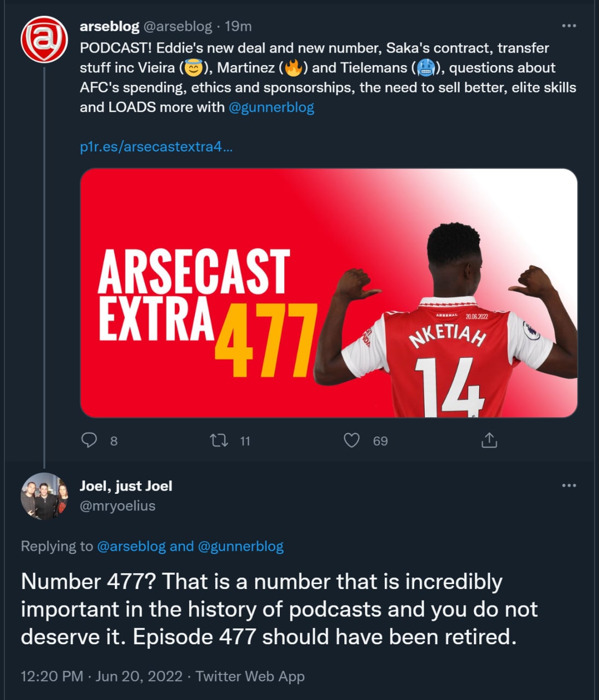
Task: Click the Twitter Web App source label
Action: pos(250,676)
